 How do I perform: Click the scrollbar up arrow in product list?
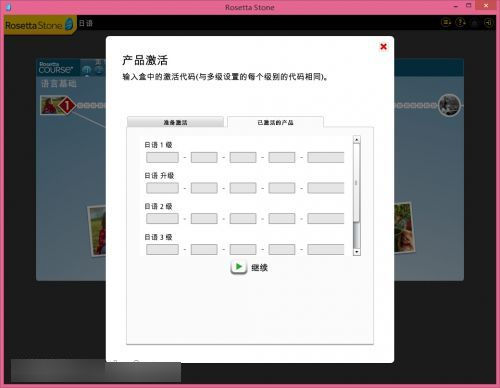point(357,139)
